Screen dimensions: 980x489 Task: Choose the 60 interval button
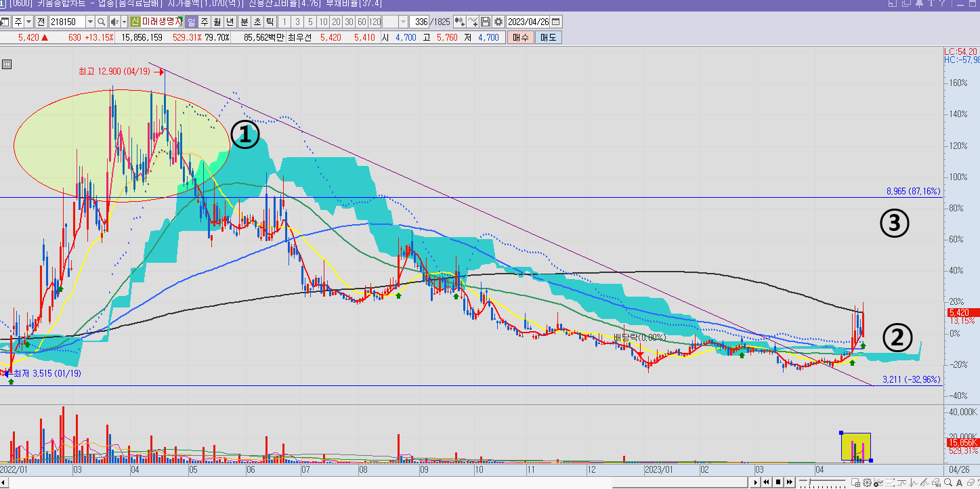point(362,22)
